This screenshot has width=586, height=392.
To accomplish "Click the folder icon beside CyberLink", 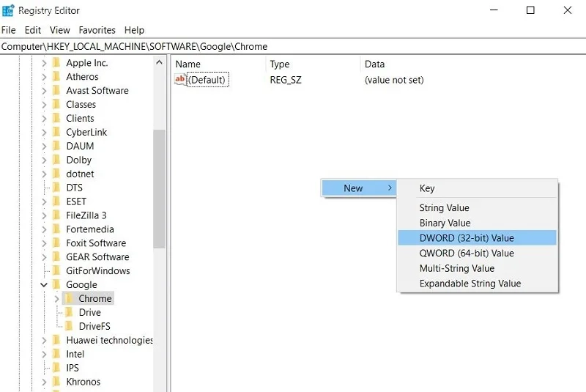I will [x=56, y=133].
